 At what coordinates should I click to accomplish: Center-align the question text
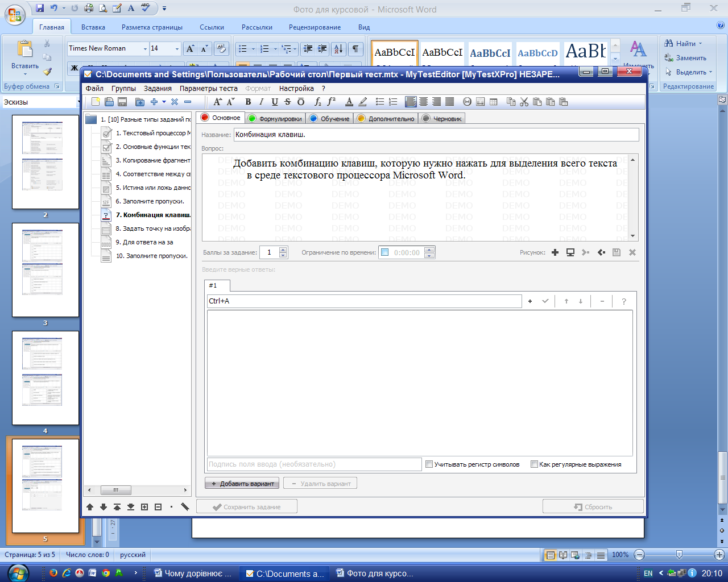click(x=424, y=102)
